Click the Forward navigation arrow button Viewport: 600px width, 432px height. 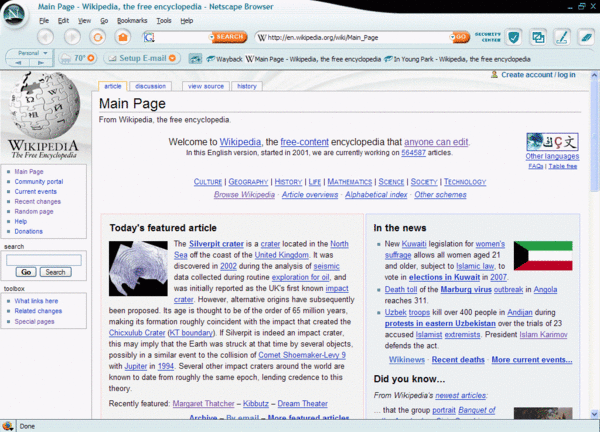pyautogui.click(x=72, y=37)
